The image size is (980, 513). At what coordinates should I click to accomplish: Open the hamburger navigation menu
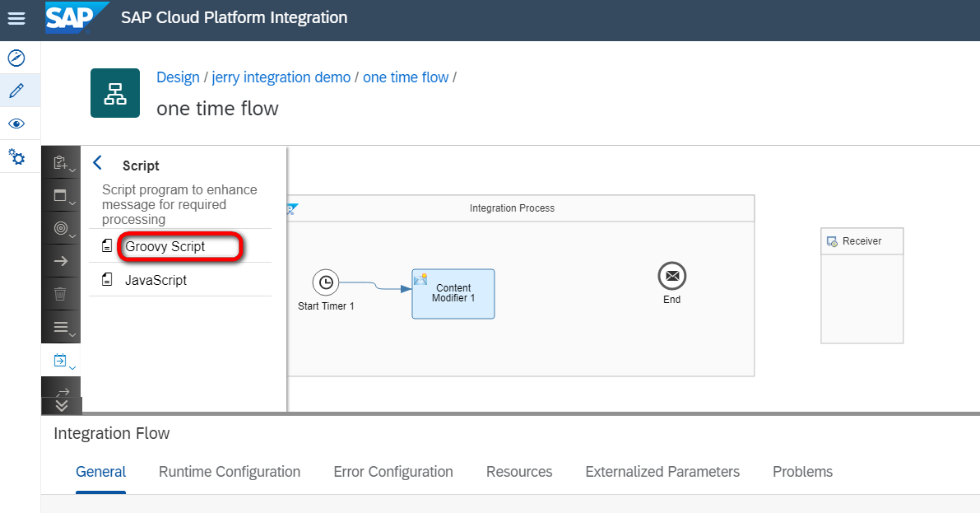coord(16,18)
